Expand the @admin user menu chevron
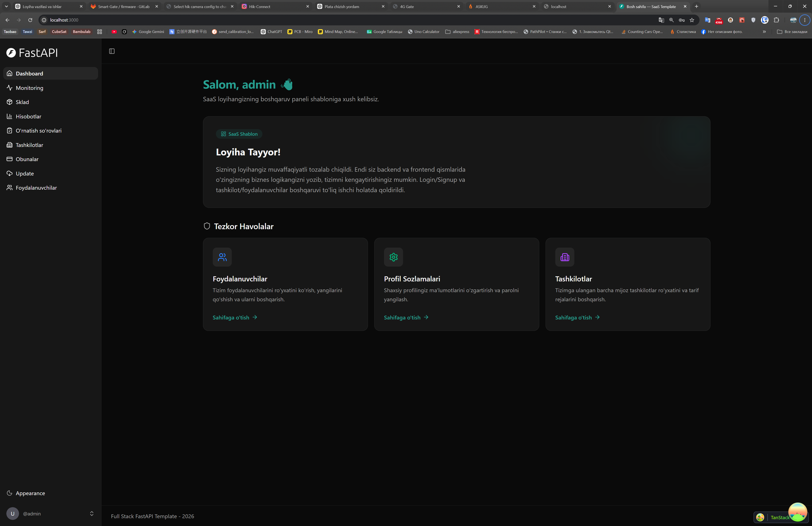Image resolution: width=812 pixels, height=526 pixels. [91, 513]
